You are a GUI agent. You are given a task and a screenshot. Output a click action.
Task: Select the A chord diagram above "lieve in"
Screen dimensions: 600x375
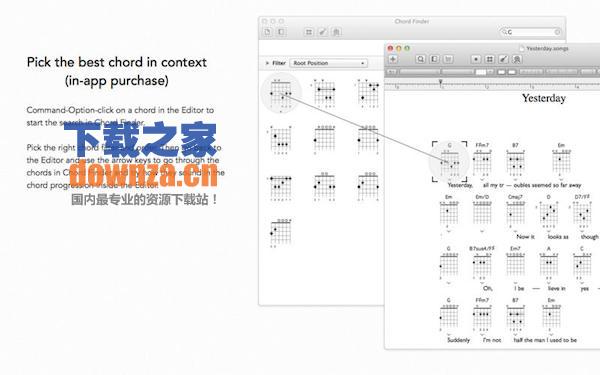(548, 263)
